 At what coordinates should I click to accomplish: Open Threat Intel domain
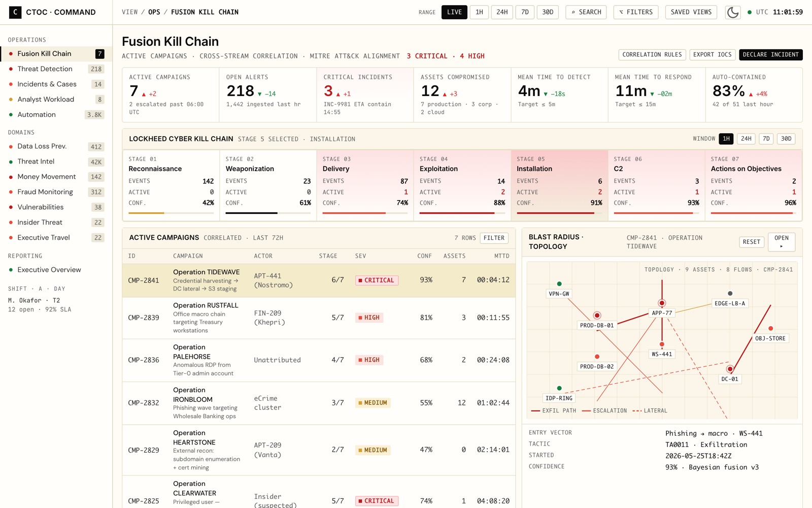tap(56, 162)
